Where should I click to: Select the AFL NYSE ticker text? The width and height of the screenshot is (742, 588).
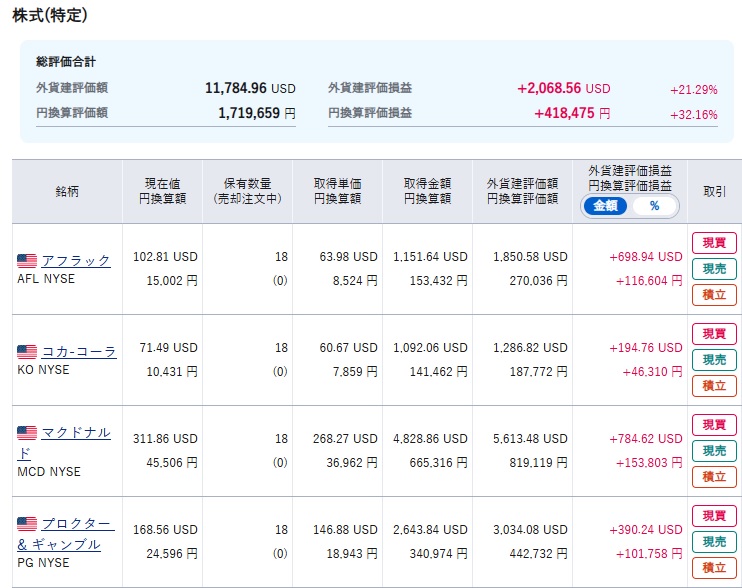(46, 279)
